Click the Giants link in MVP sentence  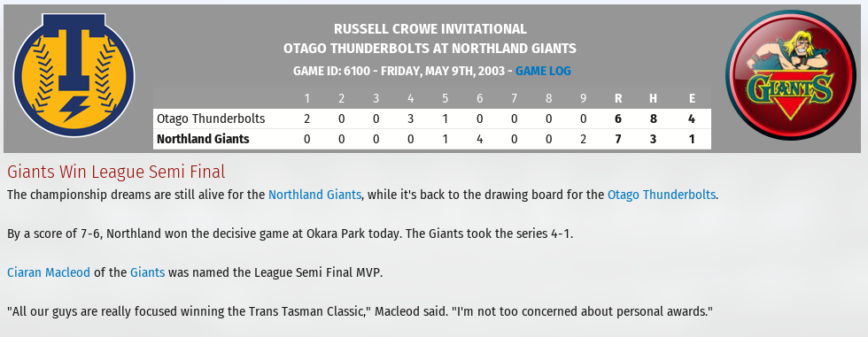point(147,273)
